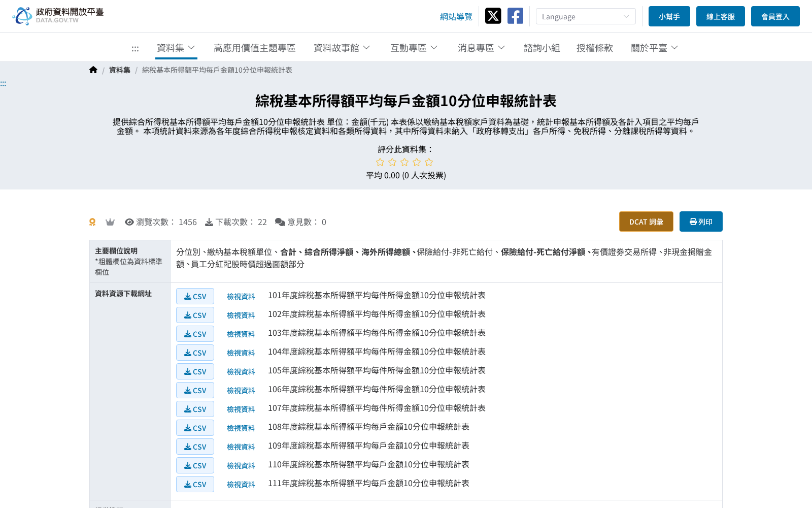Rate dataset with third star
Image resolution: width=812 pixels, height=508 pixels.
pyautogui.click(x=404, y=162)
